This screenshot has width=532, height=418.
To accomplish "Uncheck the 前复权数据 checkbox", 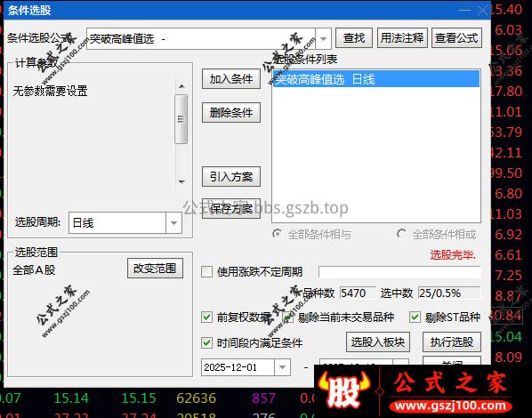I will pos(206,317).
